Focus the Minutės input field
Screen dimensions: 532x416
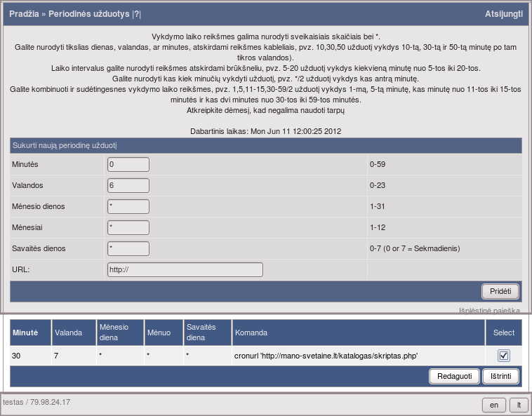pos(128,164)
